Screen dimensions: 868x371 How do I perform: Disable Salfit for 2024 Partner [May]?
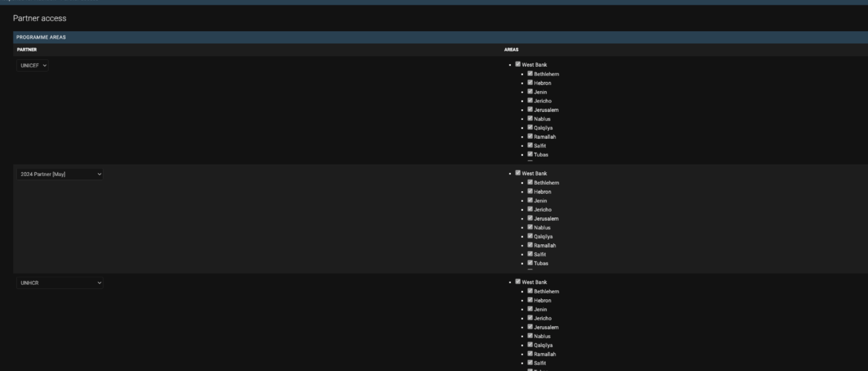(x=530, y=254)
